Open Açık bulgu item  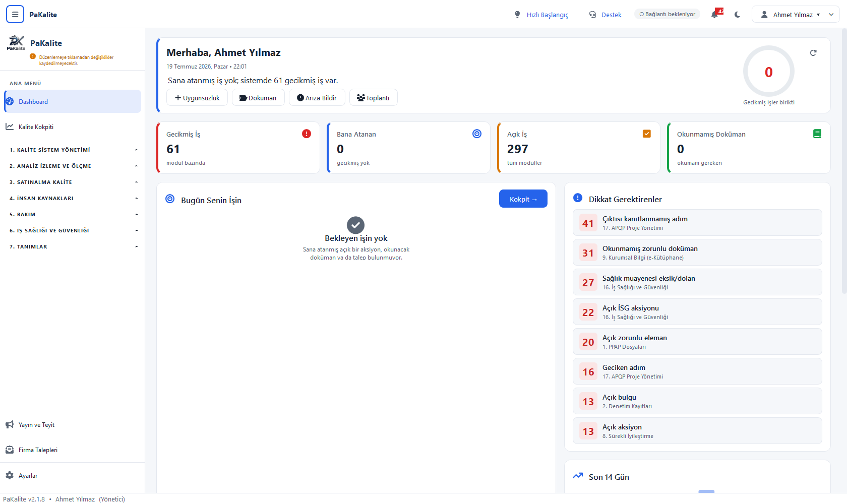point(697,401)
